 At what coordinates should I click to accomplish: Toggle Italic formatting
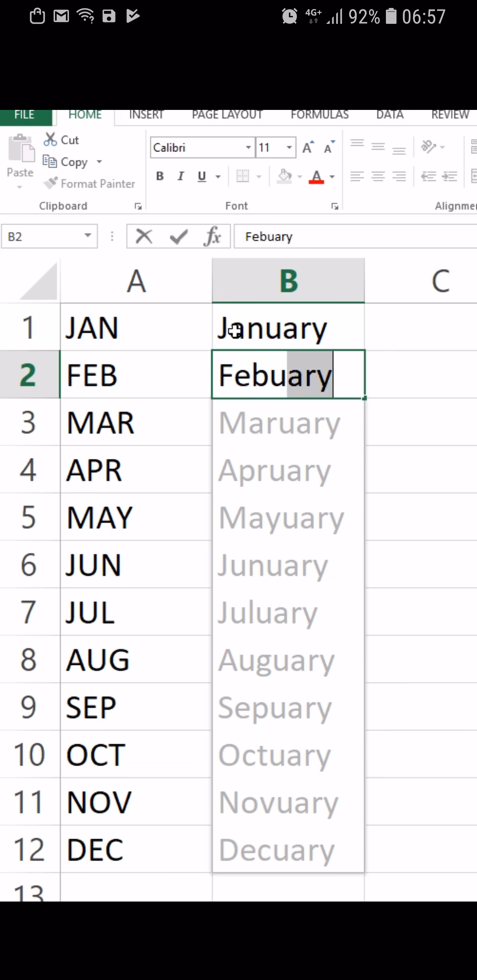(x=181, y=176)
